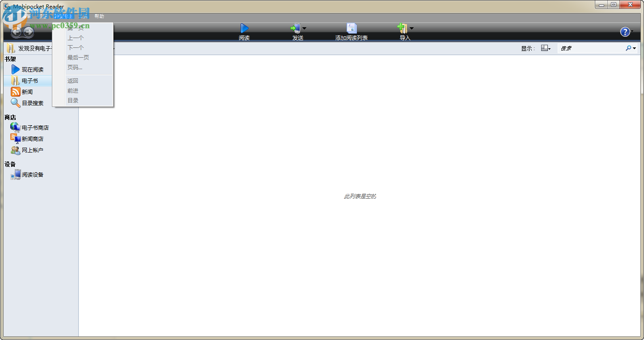
Task: Click the blue help question-mark icon
Action: tap(625, 32)
